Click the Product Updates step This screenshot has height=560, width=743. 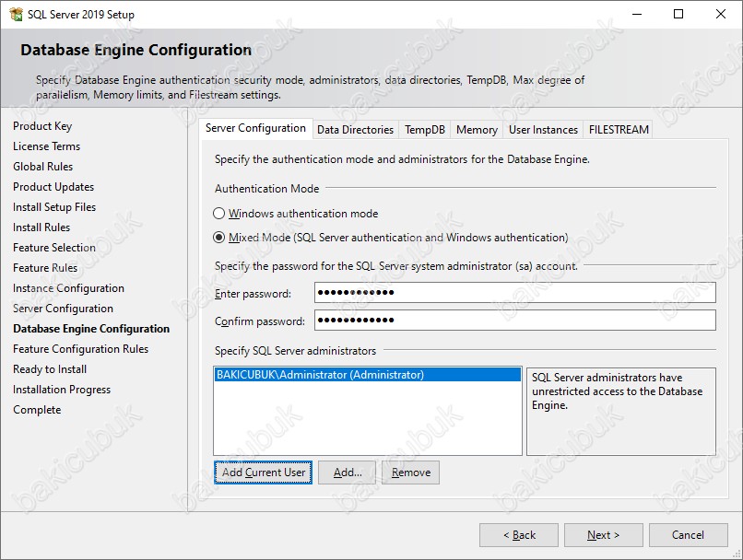pos(53,187)
